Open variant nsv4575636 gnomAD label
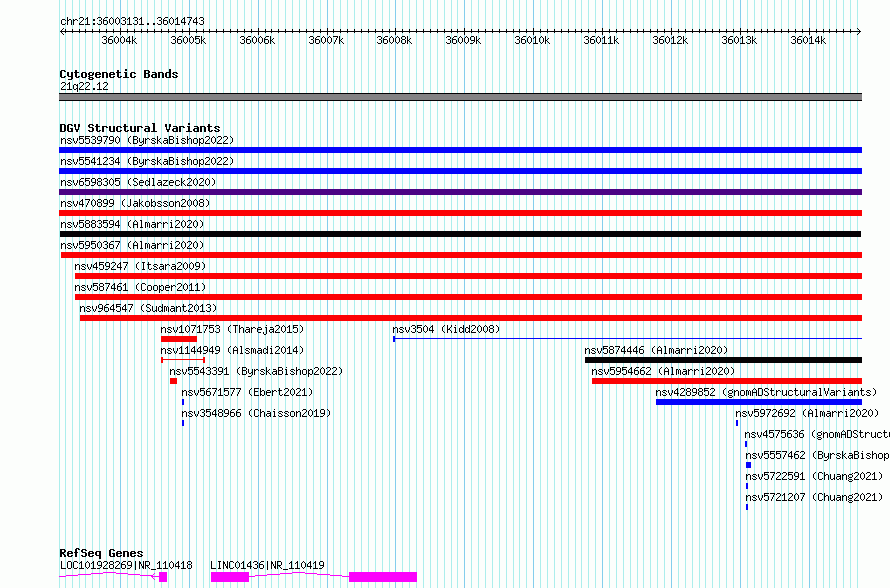 coord(817,434)
